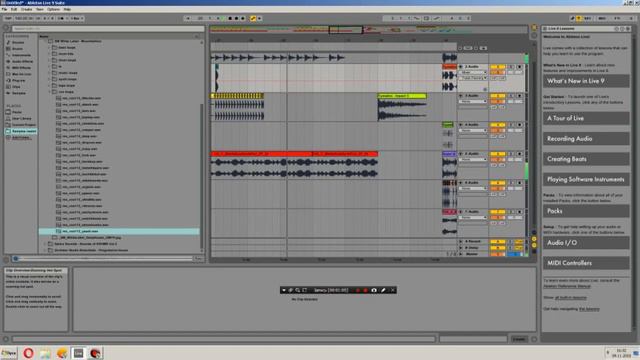Image resolution: width=640 pixels, height=360 pixels.
Task: Collapse the 2 Audio track fold triangle
Action: pyautogui.click(x=461, y=67)
